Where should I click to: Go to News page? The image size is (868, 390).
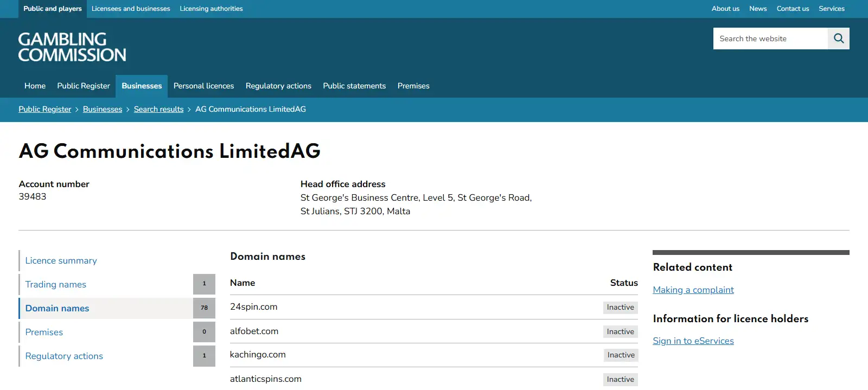coord(758,9)
